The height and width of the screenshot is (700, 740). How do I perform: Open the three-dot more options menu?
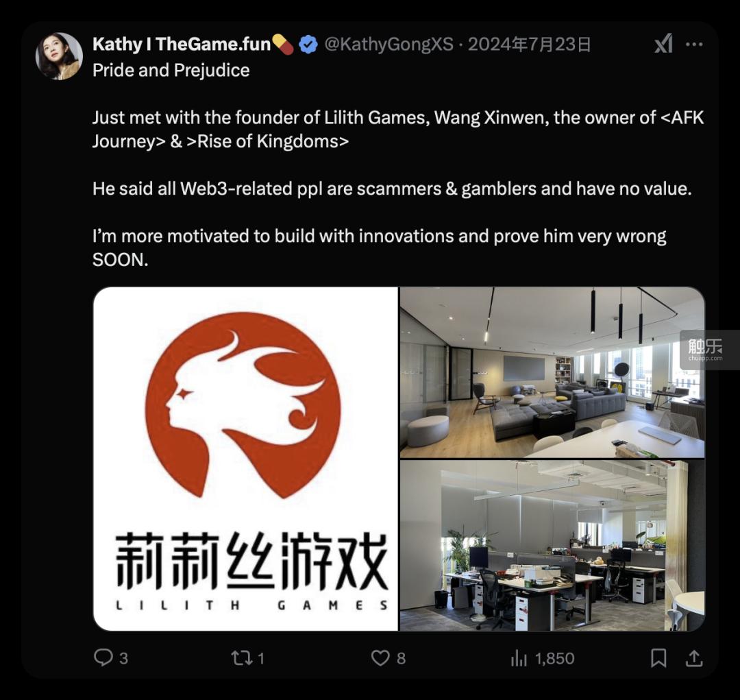pos(693,44)
